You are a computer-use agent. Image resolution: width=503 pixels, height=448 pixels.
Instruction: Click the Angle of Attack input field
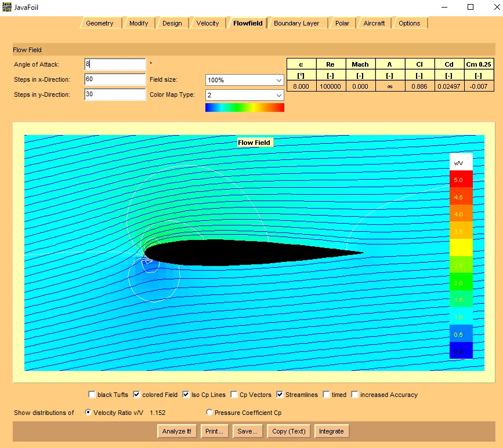[x=115, y=64]
